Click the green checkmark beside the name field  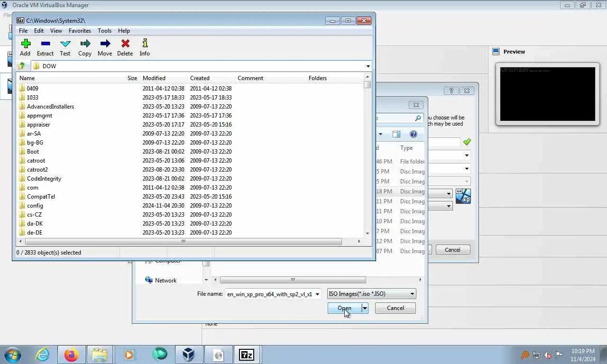click(467, 142)
